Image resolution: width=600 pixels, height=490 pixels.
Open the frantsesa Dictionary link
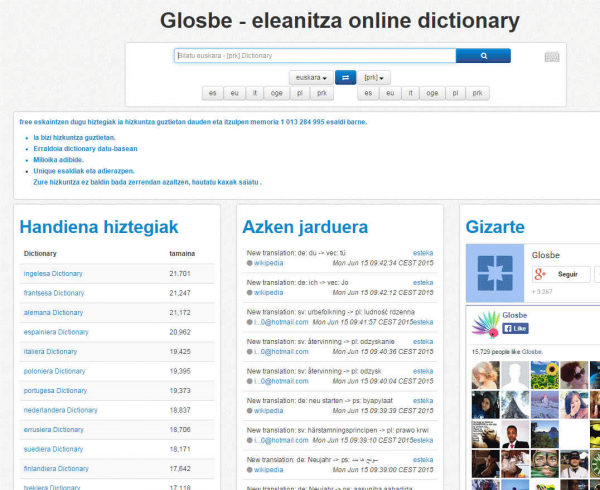click(54, 293)
